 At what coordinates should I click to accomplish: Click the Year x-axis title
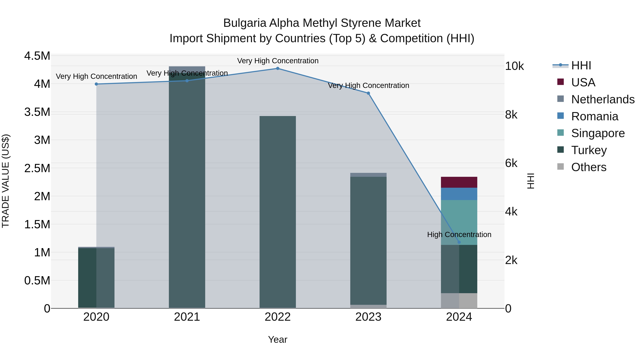pyautogui.click(x=277, y=340)
